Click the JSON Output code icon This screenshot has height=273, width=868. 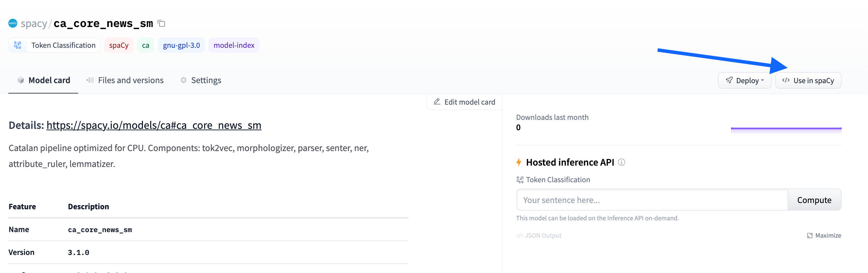pos(519,236)
